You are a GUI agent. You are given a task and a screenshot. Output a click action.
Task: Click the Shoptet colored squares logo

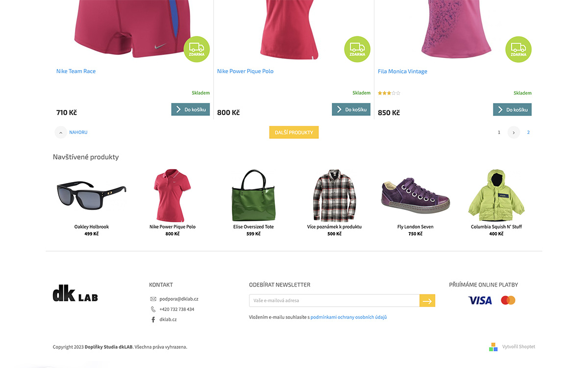(x=493, y=347)
